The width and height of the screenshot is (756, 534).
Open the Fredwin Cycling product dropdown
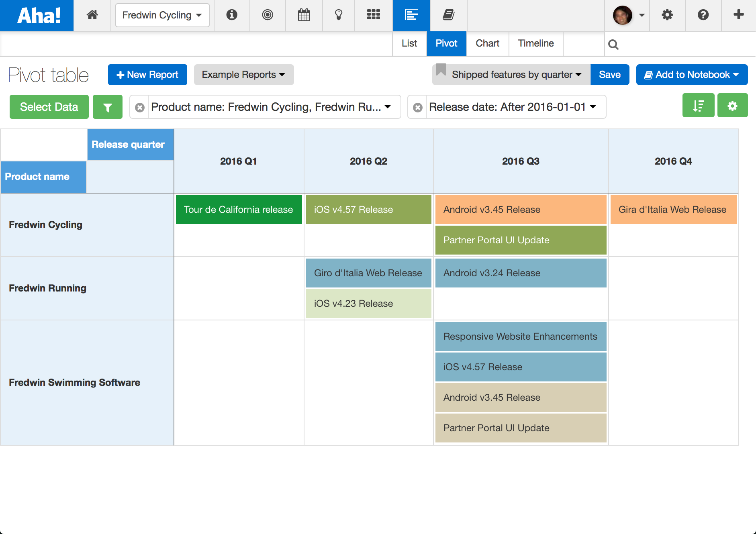coord(162,15)
